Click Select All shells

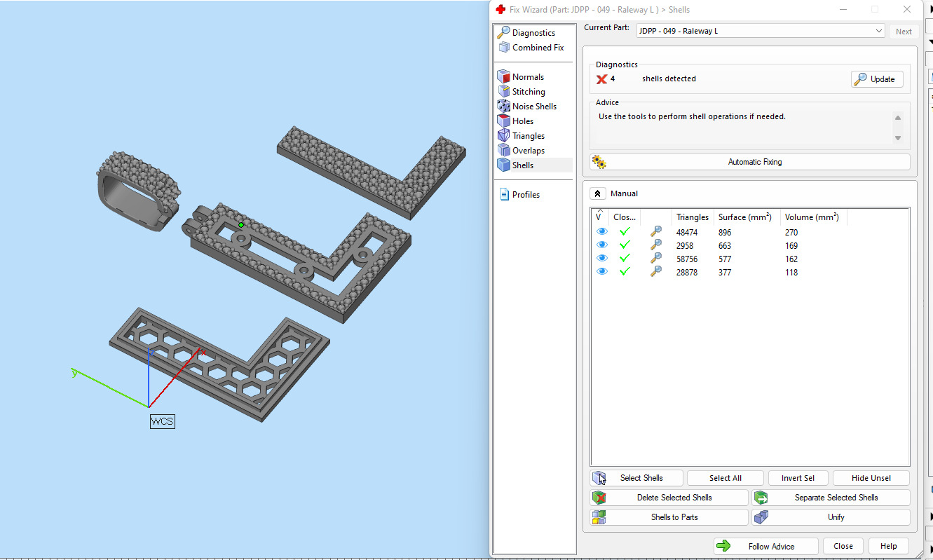pyautogui.click(x=725, y=478)
